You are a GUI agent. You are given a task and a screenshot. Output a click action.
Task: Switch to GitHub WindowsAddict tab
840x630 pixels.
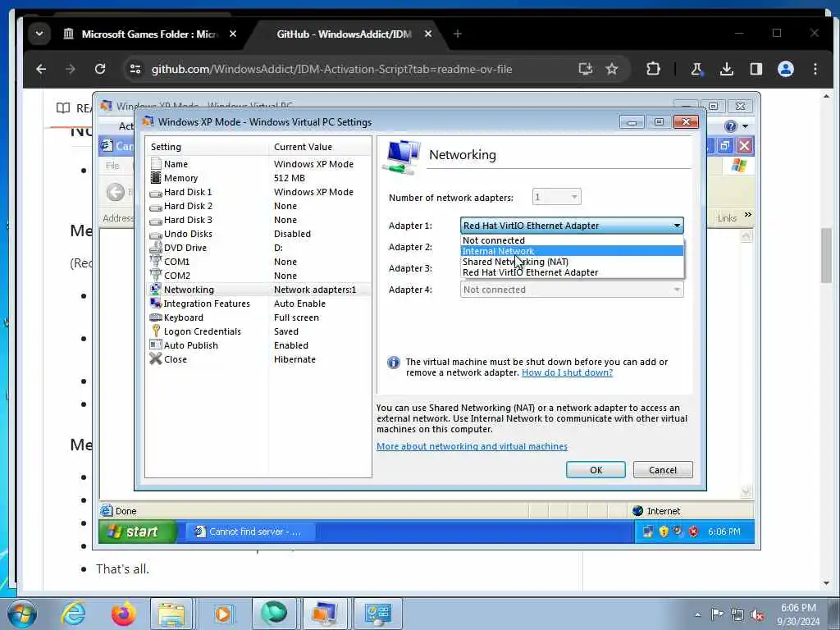point(343,34)
